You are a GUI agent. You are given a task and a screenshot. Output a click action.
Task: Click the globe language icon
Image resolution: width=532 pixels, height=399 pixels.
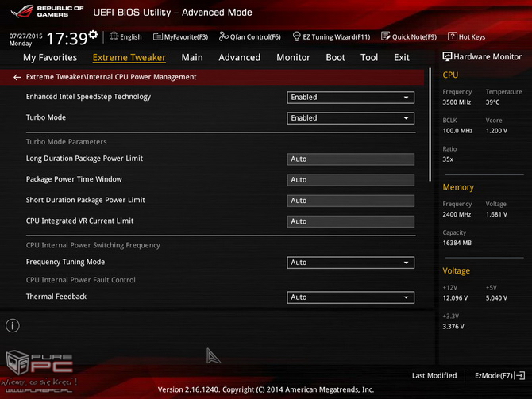(114, 36)
